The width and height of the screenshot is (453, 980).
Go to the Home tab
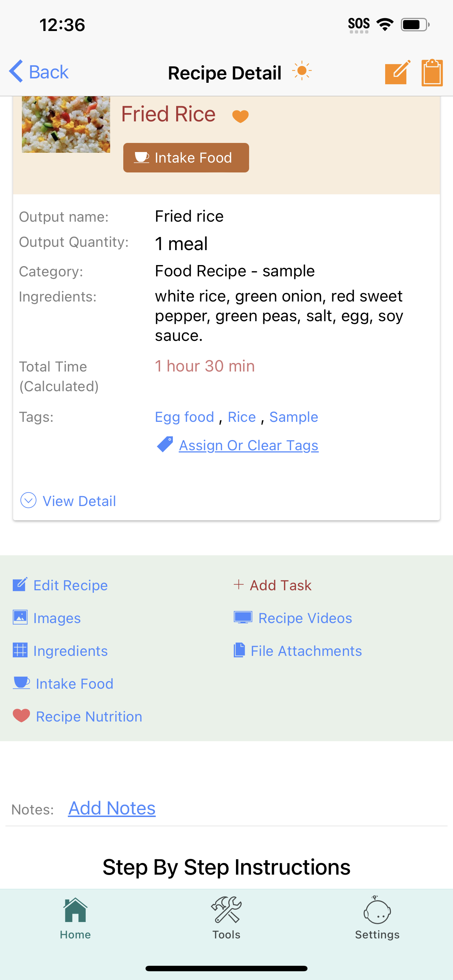[75, 918]
